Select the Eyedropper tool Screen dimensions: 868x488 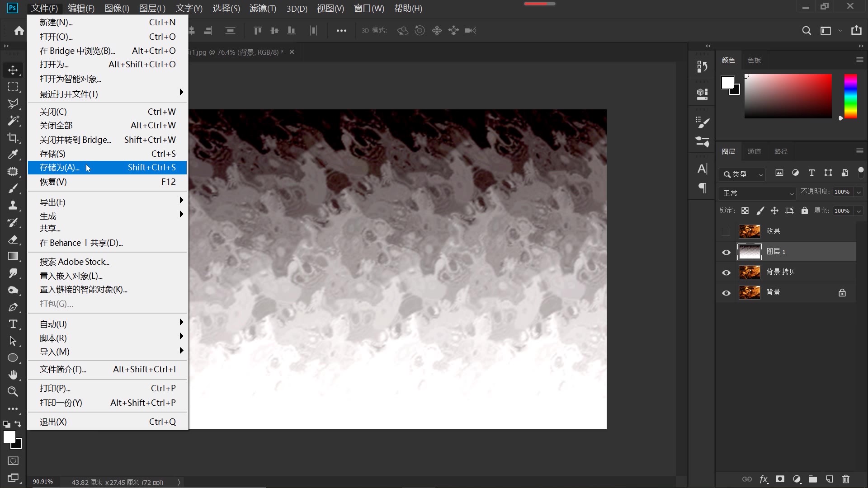point(13,155)
